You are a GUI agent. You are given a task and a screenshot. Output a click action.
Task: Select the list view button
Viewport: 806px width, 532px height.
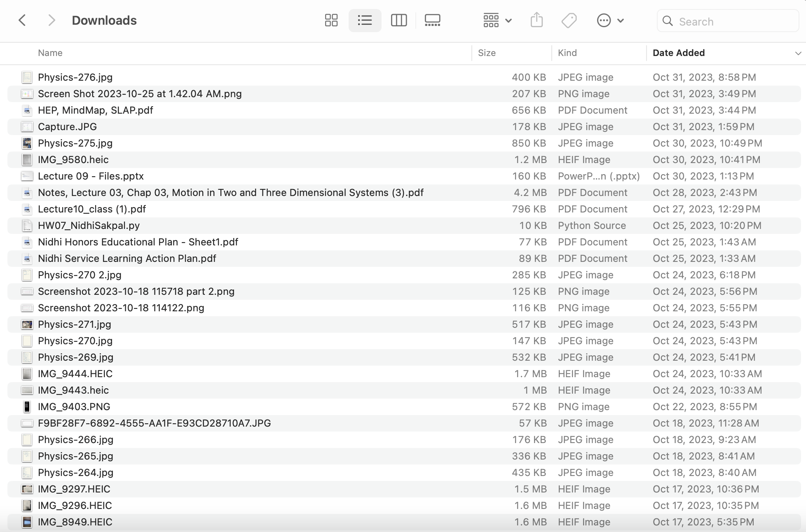365,20
